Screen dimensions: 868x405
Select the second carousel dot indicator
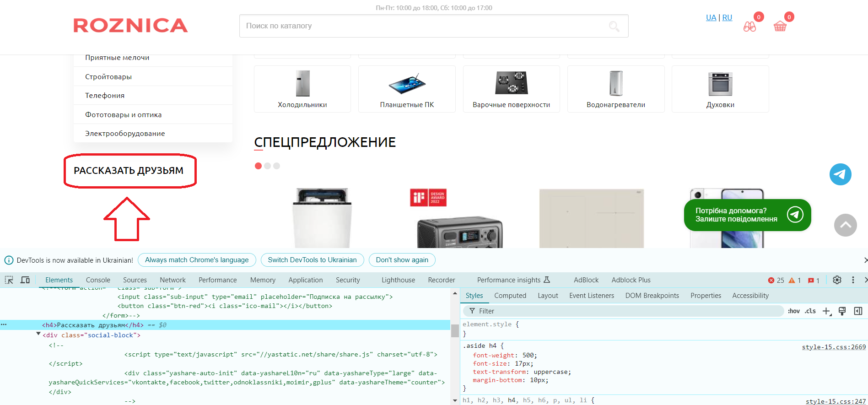coord(268,166)
